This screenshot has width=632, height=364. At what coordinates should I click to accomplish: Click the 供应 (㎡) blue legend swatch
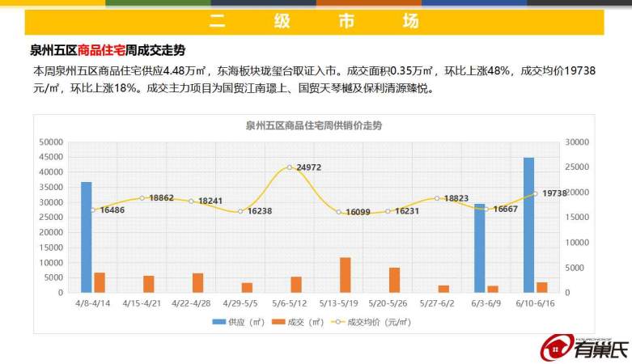pos(218,322)
